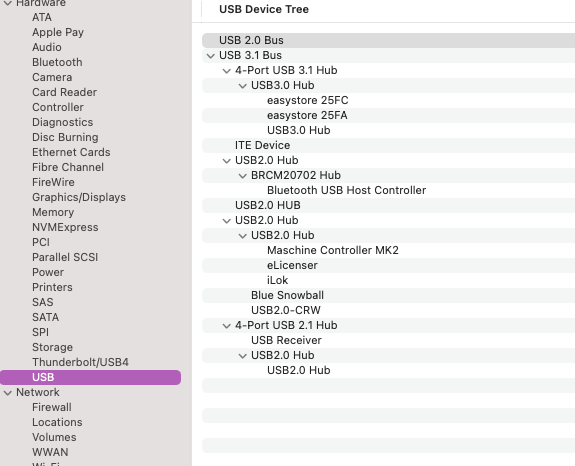Select Card Reader in the sidebar
The height and width of the screenshot is (466, 575).
(x=65, y=92)
